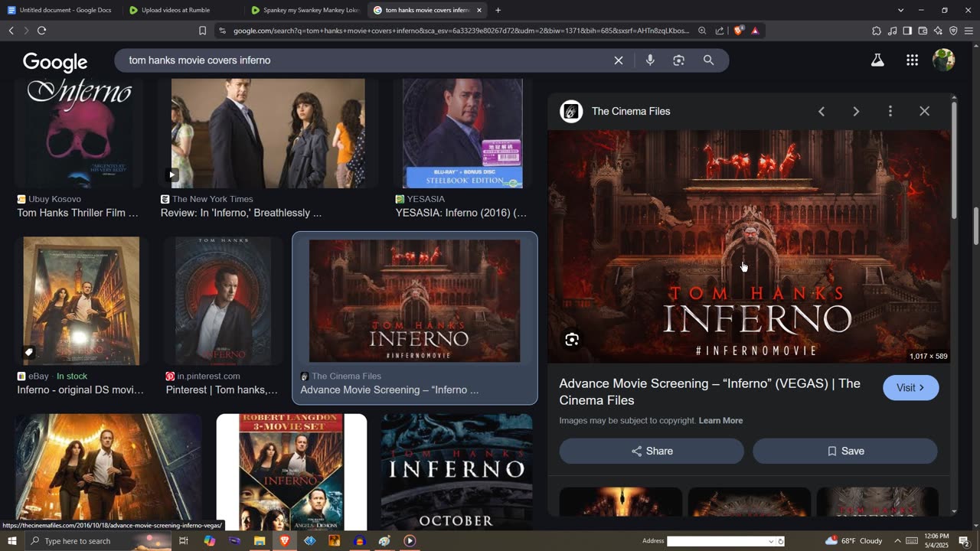Open the Pinterest Tom Hanks poster thumbnail
Screen dimensions: 980x551
224,301
